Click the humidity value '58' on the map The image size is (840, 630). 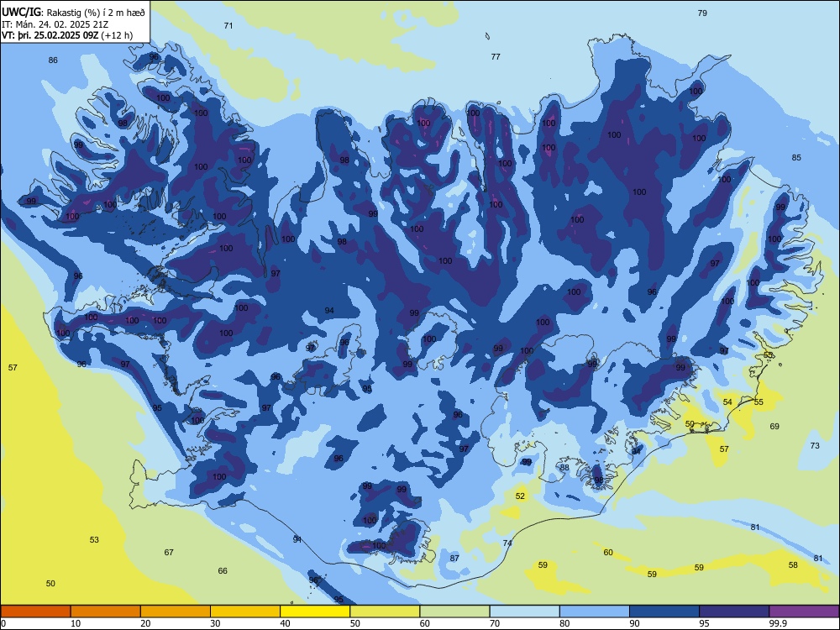pos(793,564)
